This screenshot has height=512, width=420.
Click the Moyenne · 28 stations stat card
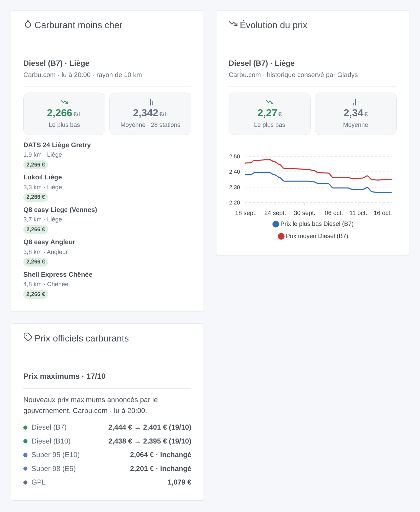[150, 114]
